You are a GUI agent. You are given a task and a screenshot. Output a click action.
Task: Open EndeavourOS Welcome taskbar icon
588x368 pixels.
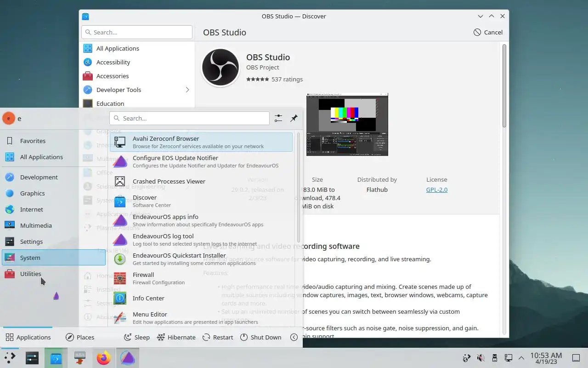pyautogui.click(x=128, y=358)
